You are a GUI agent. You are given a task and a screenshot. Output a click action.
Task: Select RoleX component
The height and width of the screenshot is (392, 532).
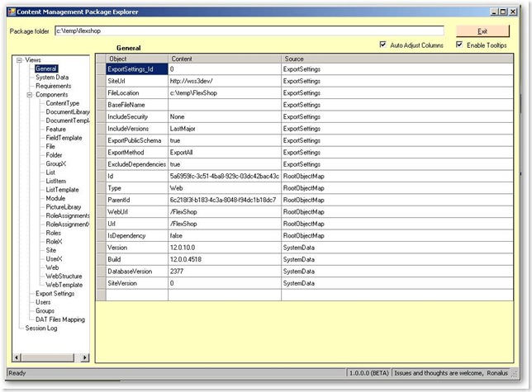click(55, 242)
